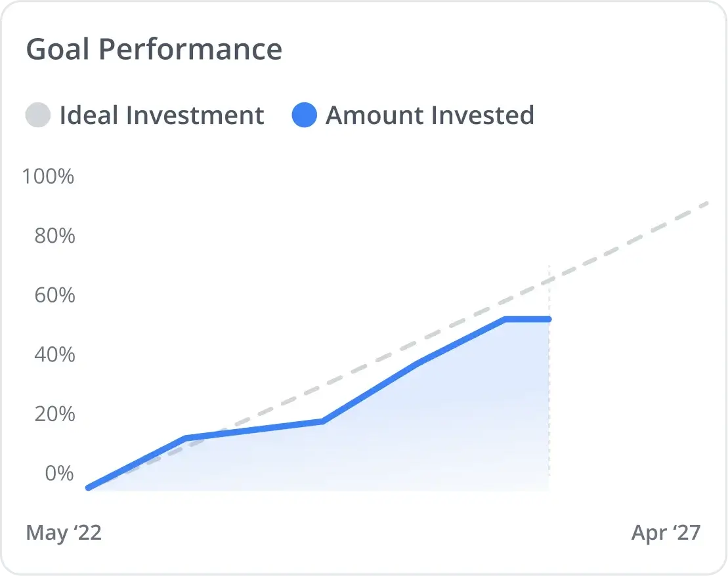The height and width of the screenshot is (576, 728).
Task: Click the blue line's first bend above 10%
Action: click(186, 438)
